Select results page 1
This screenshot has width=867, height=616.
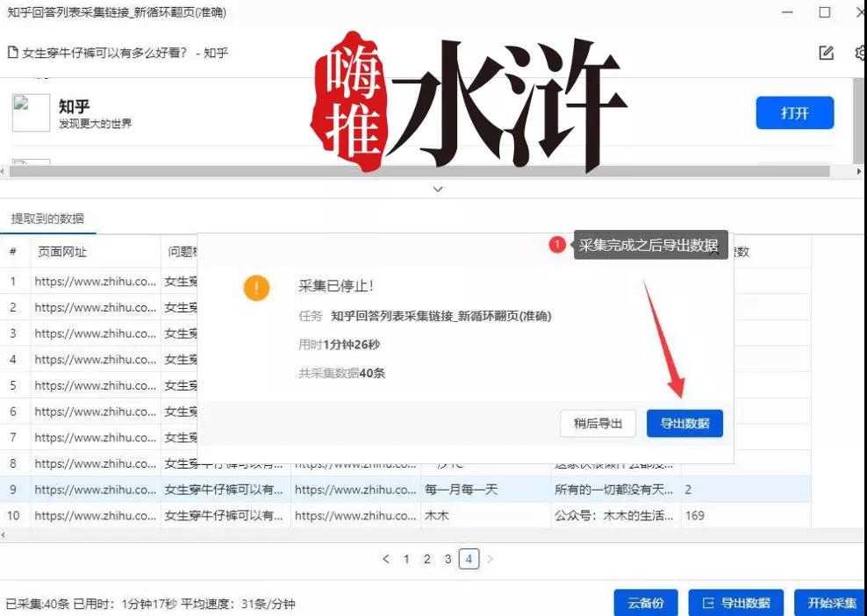pos(406,559)
